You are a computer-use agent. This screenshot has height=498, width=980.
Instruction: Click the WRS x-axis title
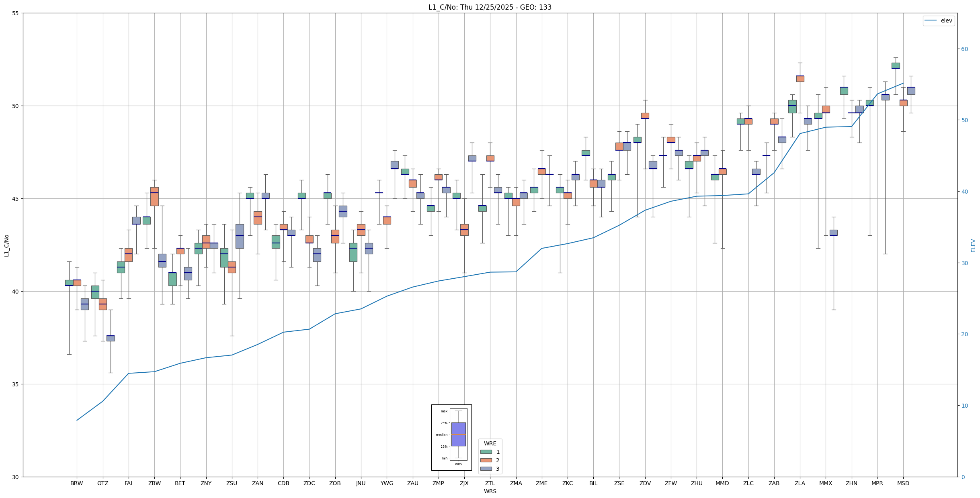click(490, 491)
